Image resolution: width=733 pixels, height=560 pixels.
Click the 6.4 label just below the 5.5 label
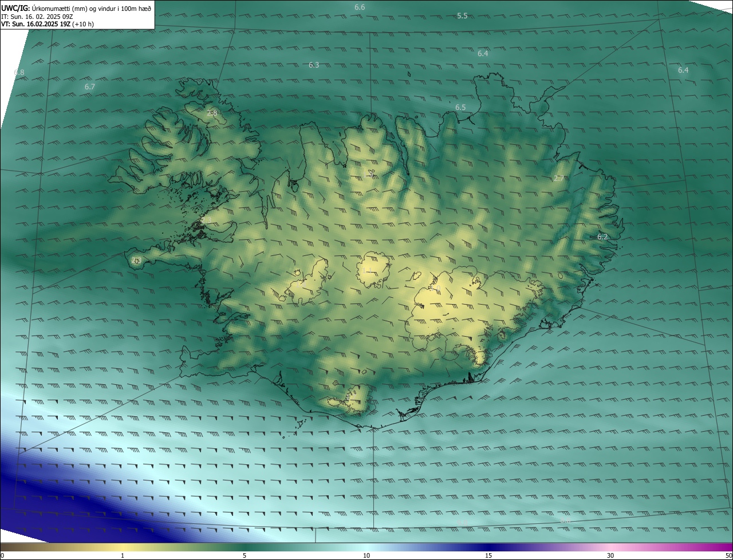point(483,53)
